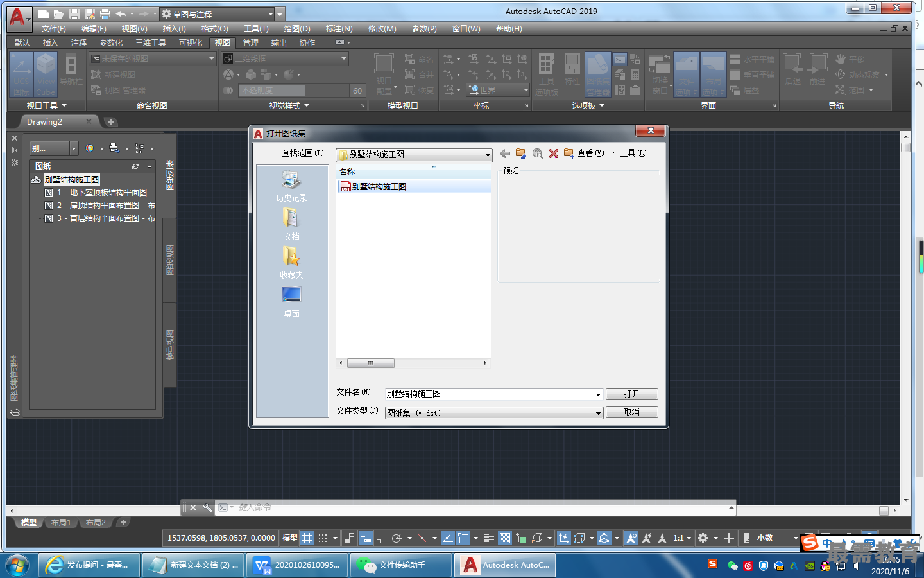The height and width of the screenshot is (578, 924).
Task: Expand the 文件名 combo box dropdown
Action: tap(598, 394)
